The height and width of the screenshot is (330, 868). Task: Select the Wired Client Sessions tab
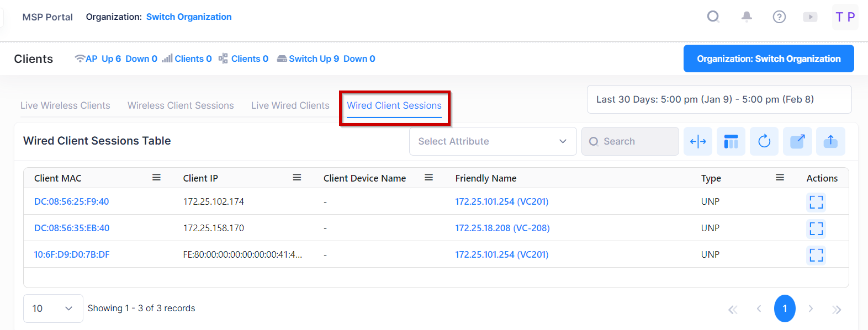click(x=394, y=105)
